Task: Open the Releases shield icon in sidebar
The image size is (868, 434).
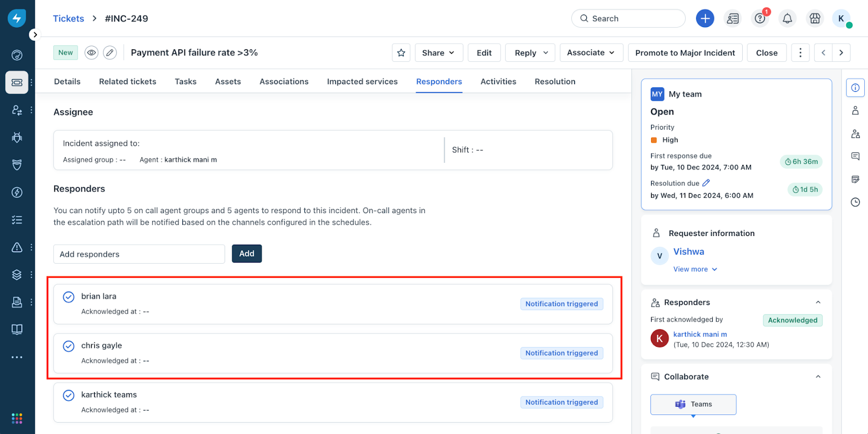Action: (x=17, y=164)
